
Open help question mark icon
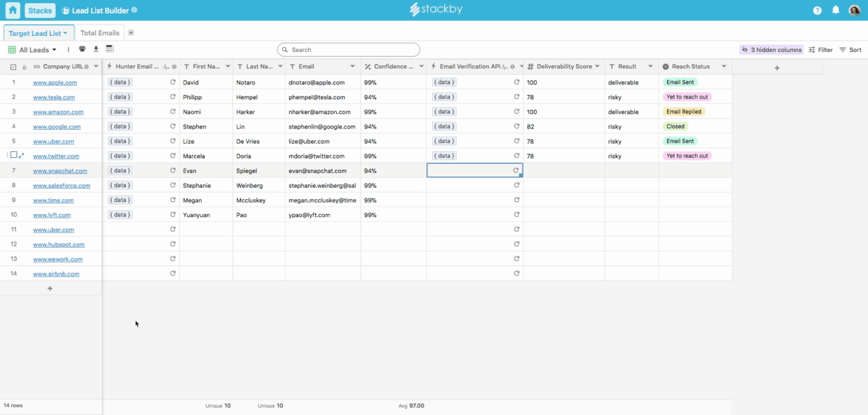tap(817, 11)
